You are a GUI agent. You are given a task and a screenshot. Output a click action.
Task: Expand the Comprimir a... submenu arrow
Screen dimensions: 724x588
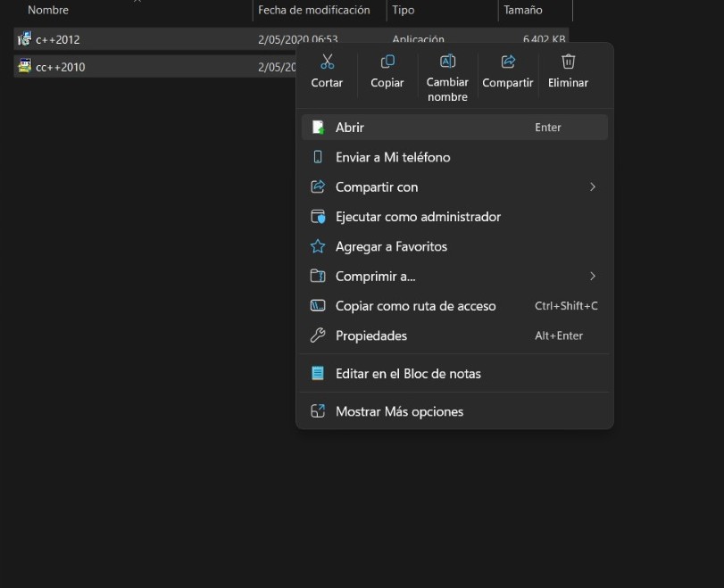pyautogui.click(x=593, y=276)
